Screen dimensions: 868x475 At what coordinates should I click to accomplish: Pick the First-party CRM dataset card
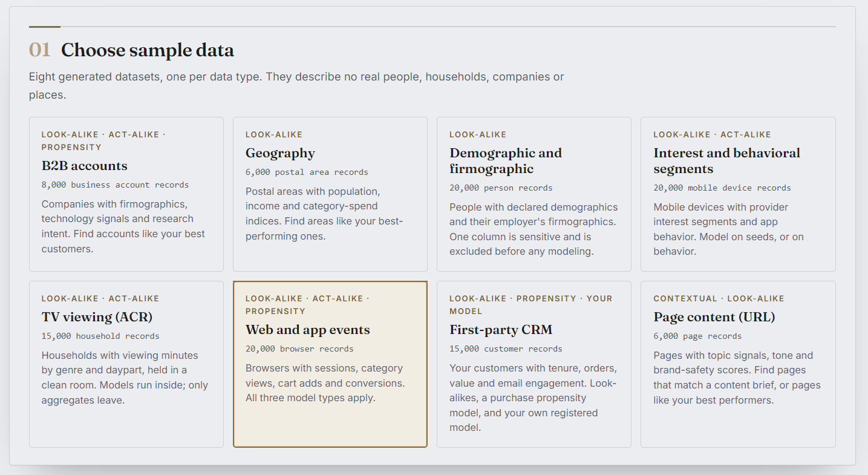coord(534,364)
